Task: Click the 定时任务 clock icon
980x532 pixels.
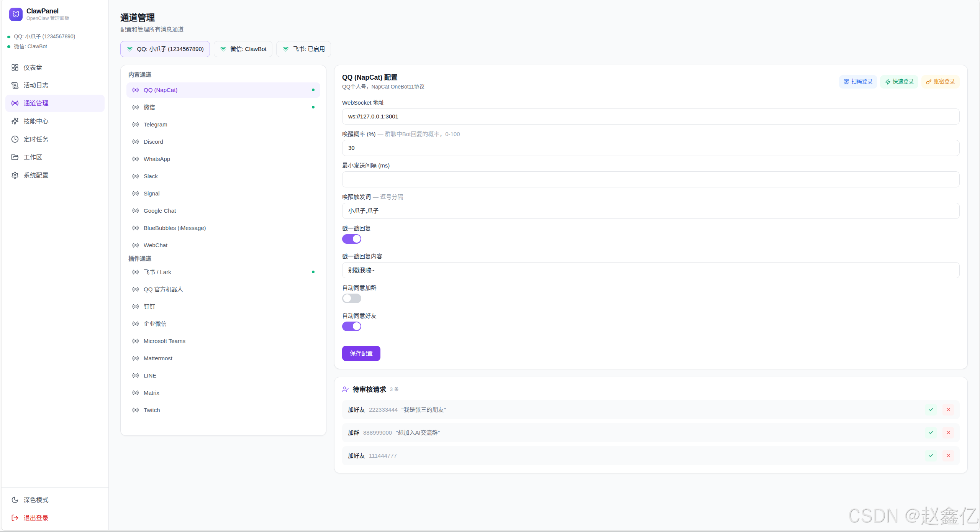Action: click(15, 139)
